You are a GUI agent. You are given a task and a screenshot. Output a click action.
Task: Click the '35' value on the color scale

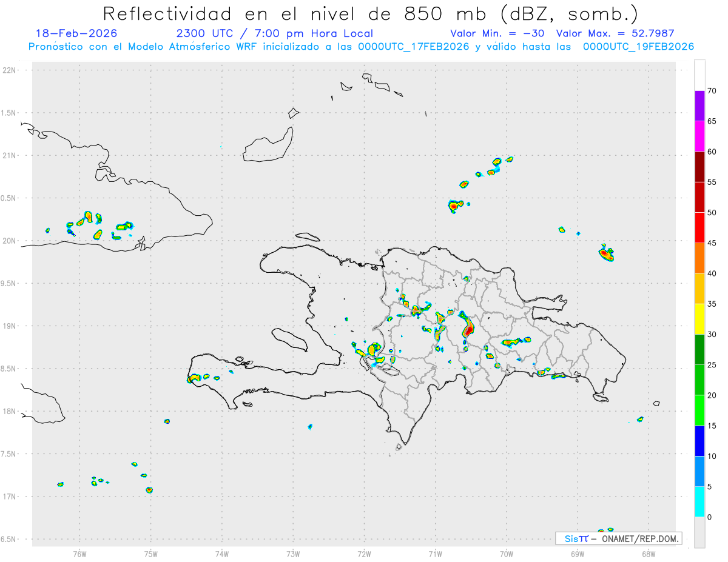(712, 304)
